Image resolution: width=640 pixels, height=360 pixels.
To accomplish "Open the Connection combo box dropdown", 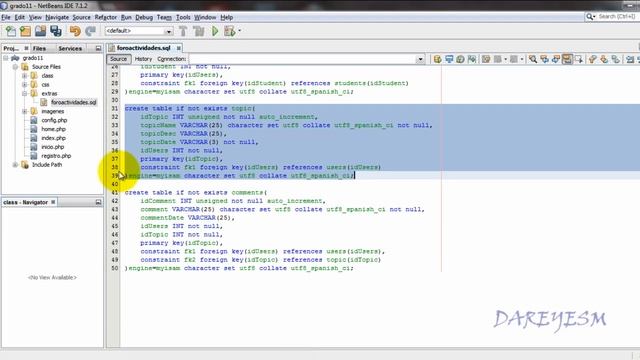I will pyautogui.click(x=420, y=59).
